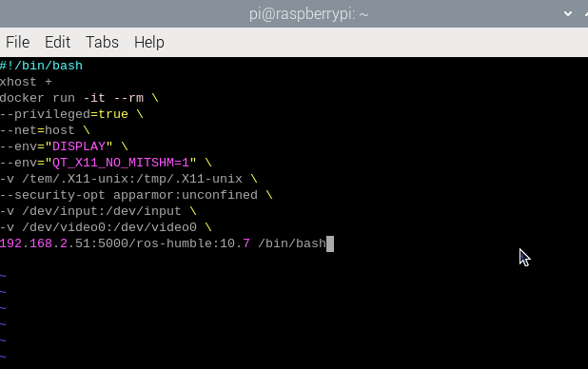This screenshot has height=369, width=588.
Task: Click the '/tem/.X11-unix' volume line
Action: 128,179
